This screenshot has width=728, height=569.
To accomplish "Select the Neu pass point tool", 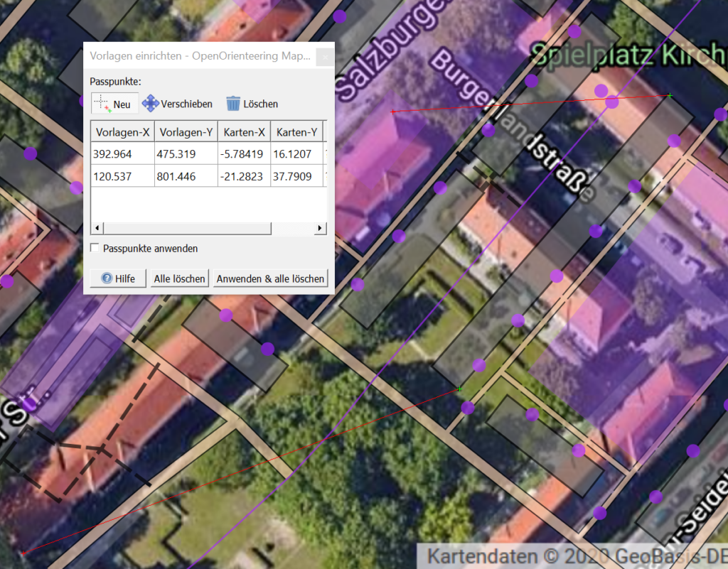I will pyautogui.click(x=114, y=104).
